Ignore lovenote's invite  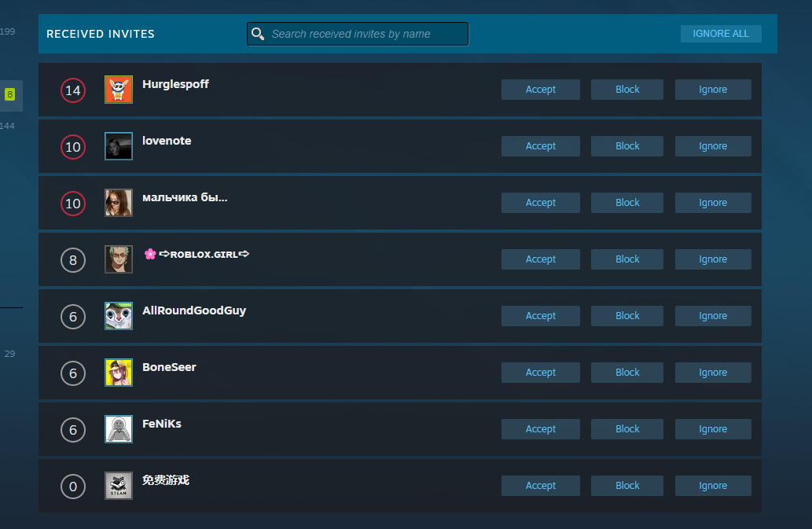[713, 146]
